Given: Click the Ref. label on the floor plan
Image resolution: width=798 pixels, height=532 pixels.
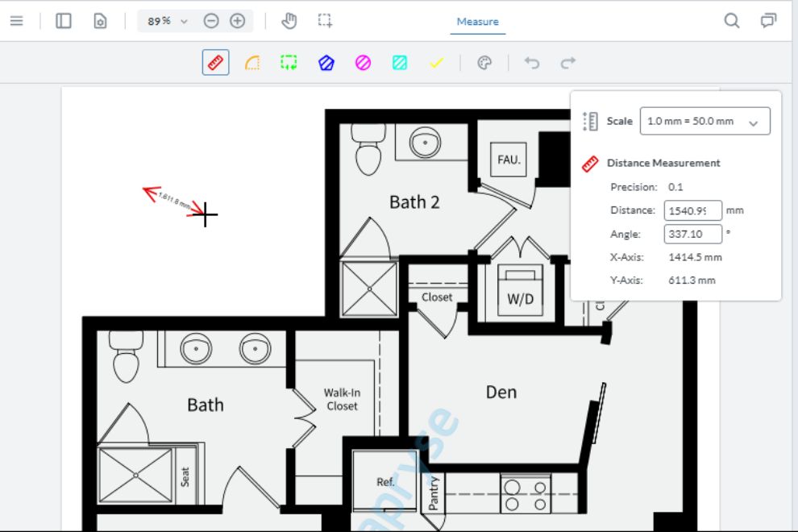Looking at the screenshot, I should (x=385, y=481).
